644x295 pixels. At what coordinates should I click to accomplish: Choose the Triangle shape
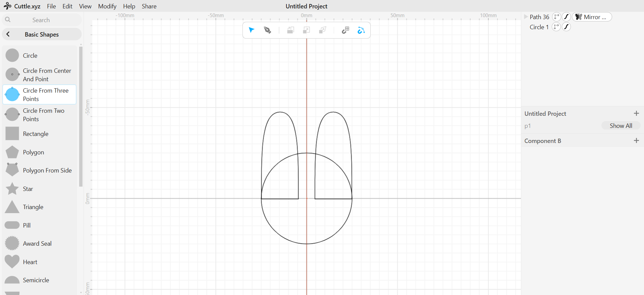point(40,207)
